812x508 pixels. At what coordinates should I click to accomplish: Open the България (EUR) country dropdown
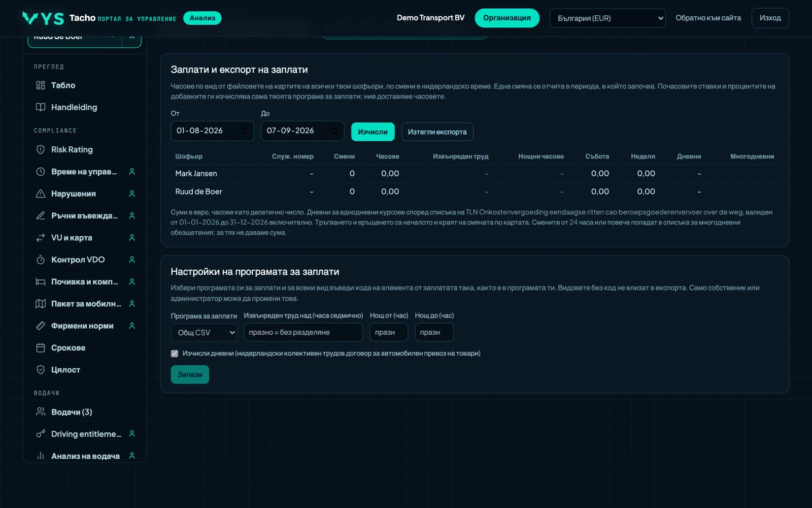tap(607, 18)
